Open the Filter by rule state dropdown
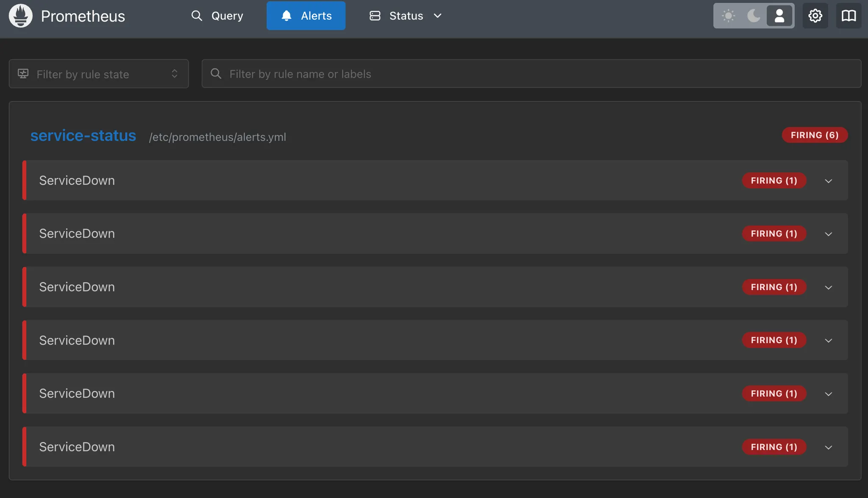The height and width of the screenshot is (498, 868). (99, 74)
